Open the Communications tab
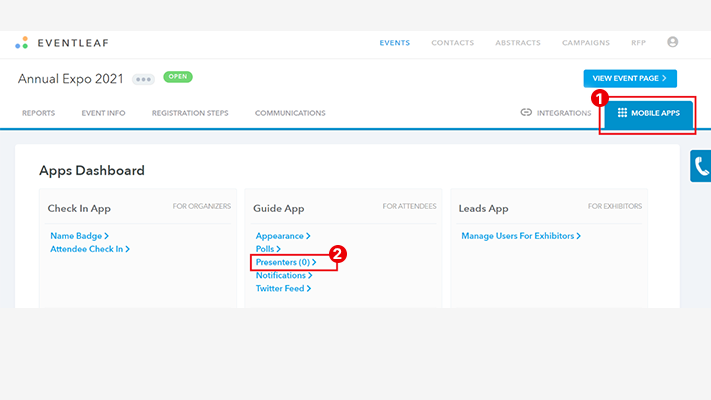The width and height of the screenshot is (711, 400). [290, 113]
